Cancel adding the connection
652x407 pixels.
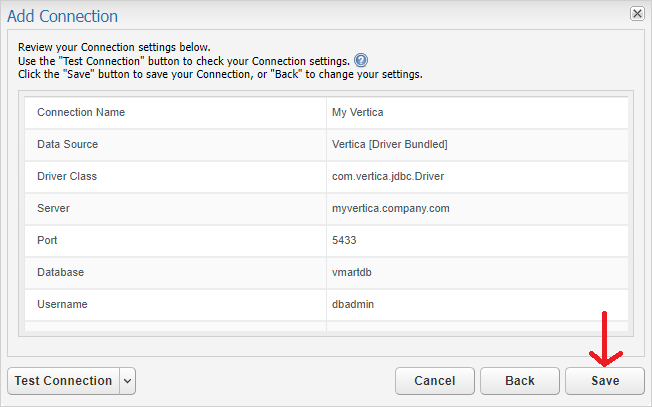435,381
